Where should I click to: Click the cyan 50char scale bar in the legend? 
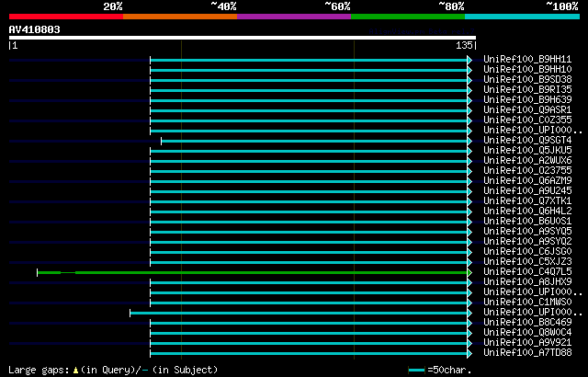(416, 371)
